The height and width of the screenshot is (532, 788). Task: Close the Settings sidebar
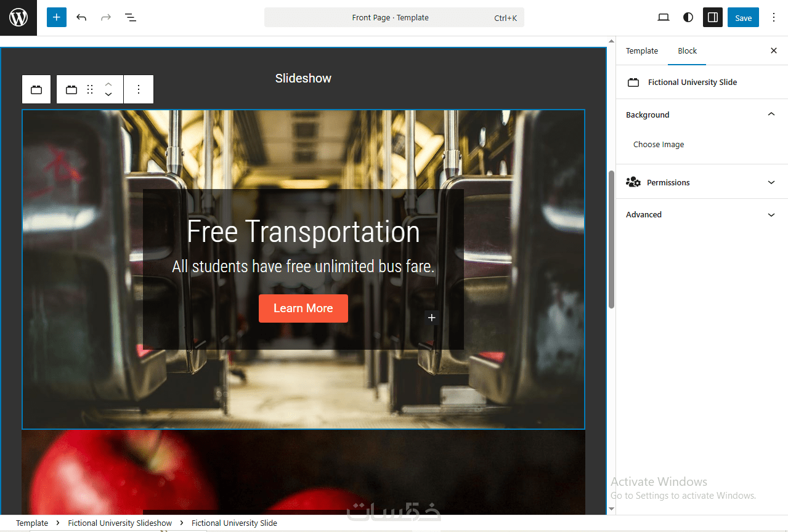774,50
